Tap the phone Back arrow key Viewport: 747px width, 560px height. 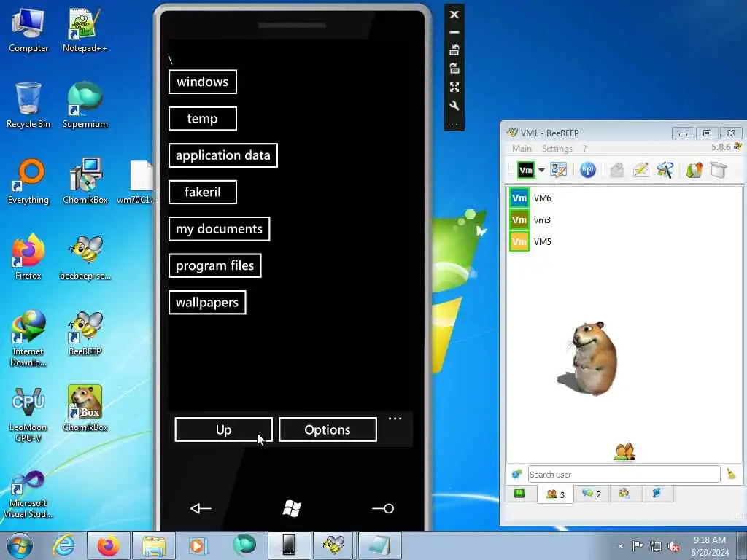[201, 508]
